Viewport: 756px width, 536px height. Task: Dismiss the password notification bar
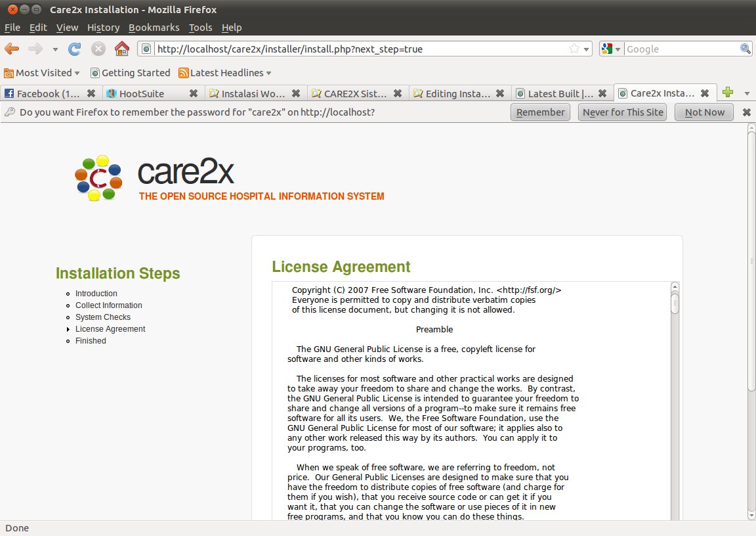(x=746, y=112)
